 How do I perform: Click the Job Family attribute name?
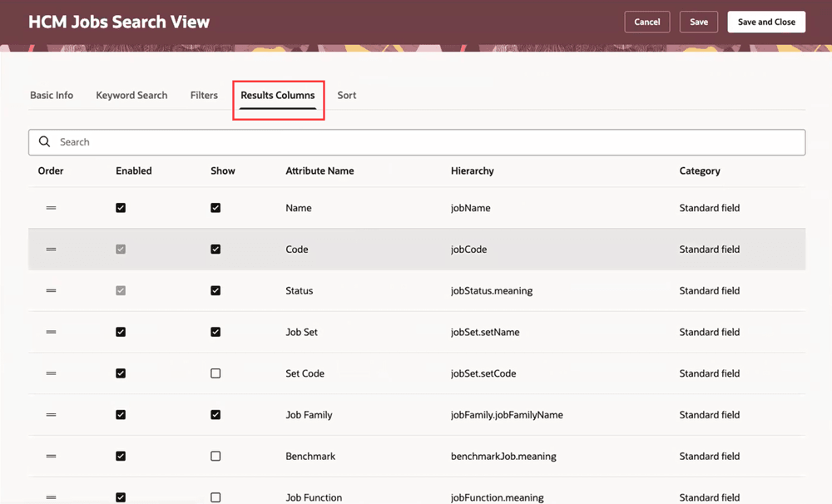click(309, 415)
